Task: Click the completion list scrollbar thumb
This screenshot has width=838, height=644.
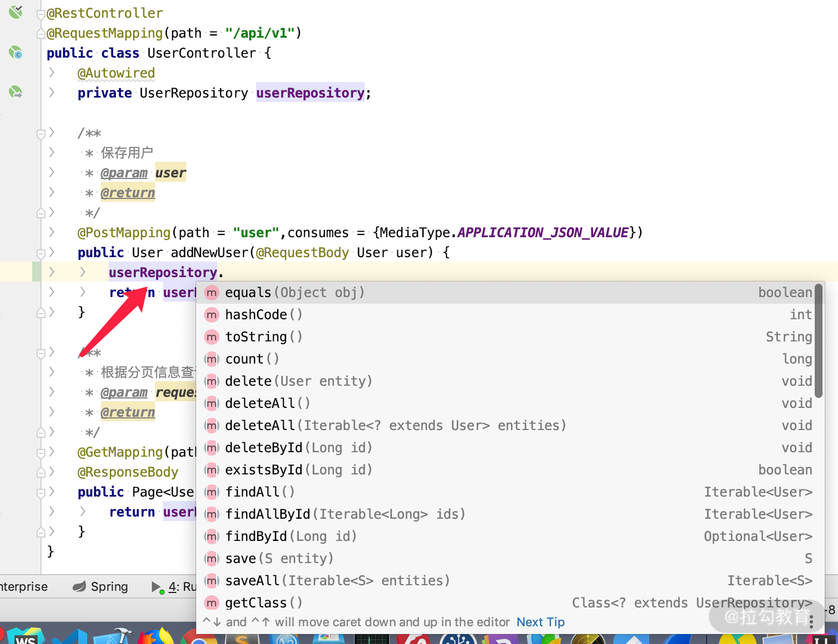Action: click(x=819, y=341)
